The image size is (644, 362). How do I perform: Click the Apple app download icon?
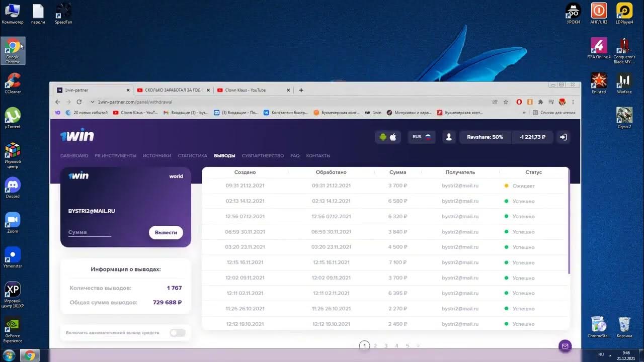point(393,137)
